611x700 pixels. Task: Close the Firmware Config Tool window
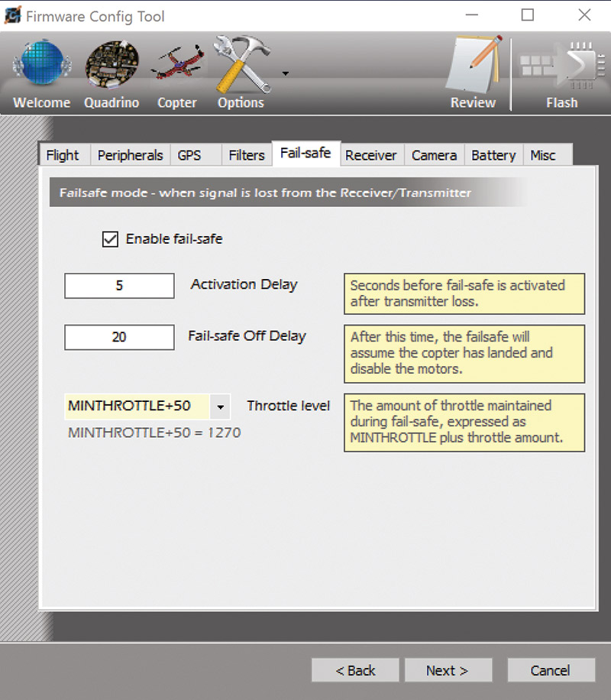584,15
